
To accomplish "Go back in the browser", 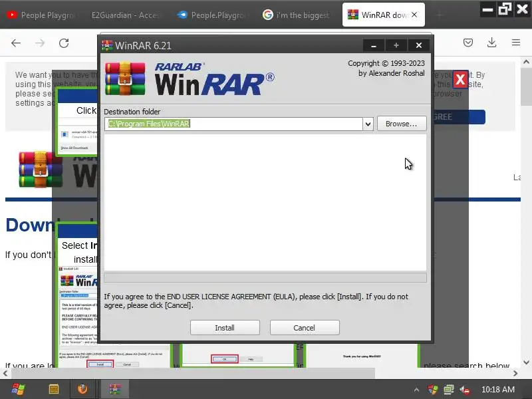I will tap(16, 43).
